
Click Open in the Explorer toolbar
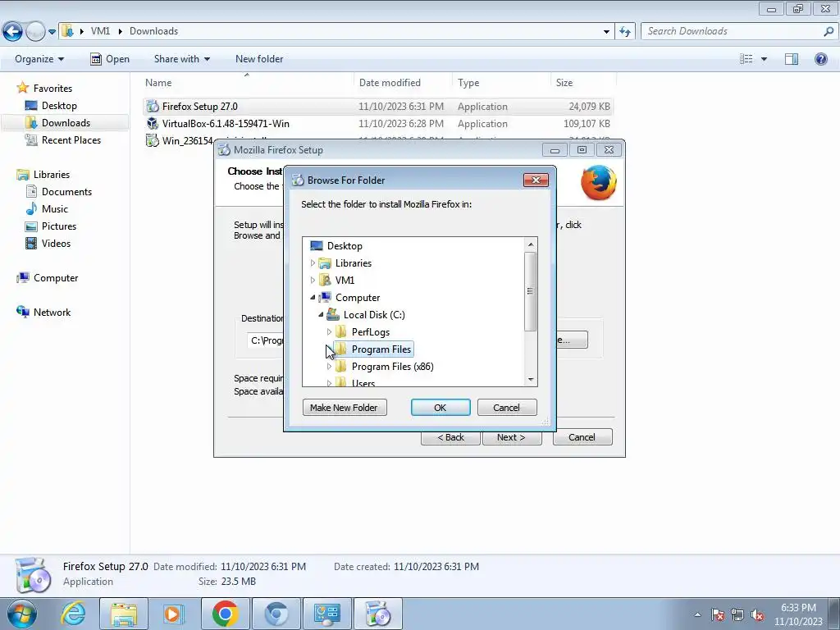click(110, 59)
